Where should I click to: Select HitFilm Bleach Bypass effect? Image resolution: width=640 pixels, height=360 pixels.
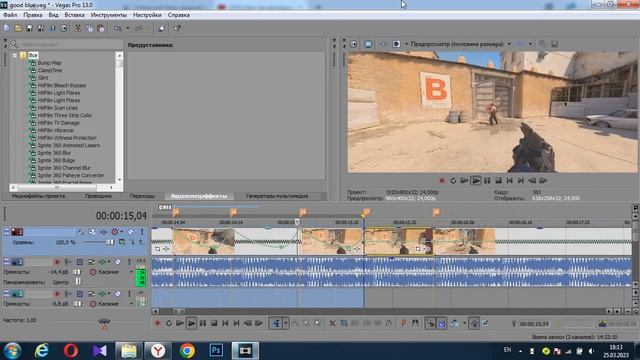[x=62, y=85]
